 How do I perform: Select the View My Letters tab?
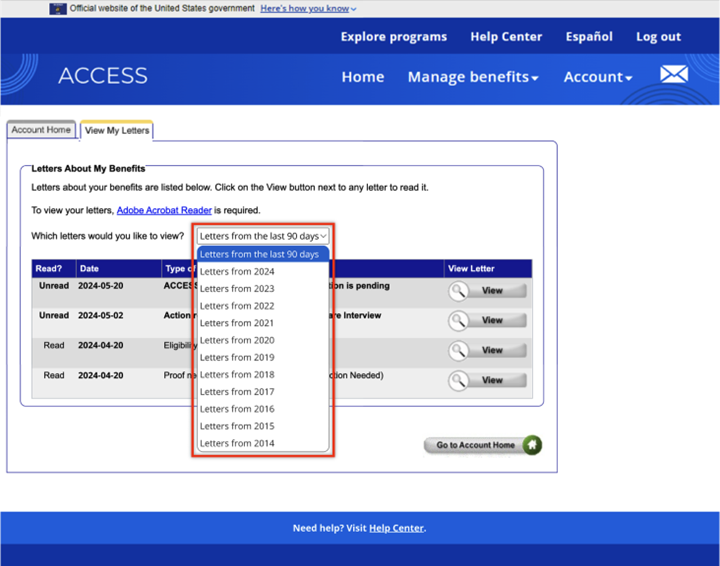(116, 130)
